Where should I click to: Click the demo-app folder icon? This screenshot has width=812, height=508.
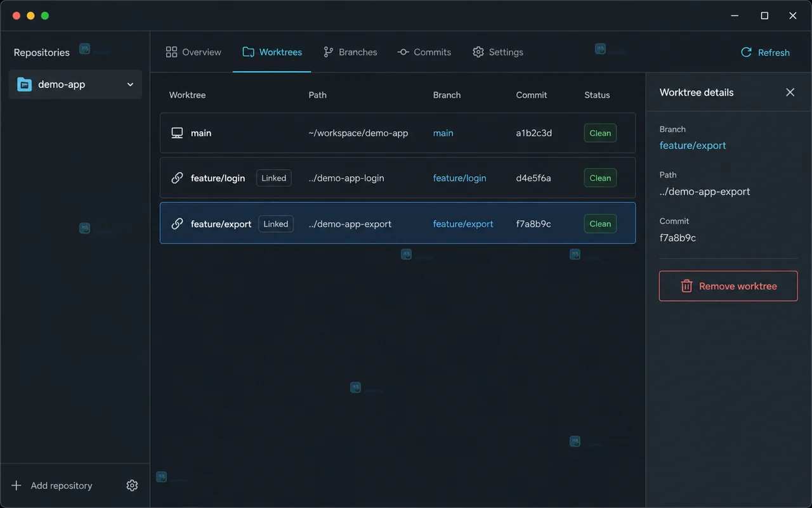click(x=24, y=84)
